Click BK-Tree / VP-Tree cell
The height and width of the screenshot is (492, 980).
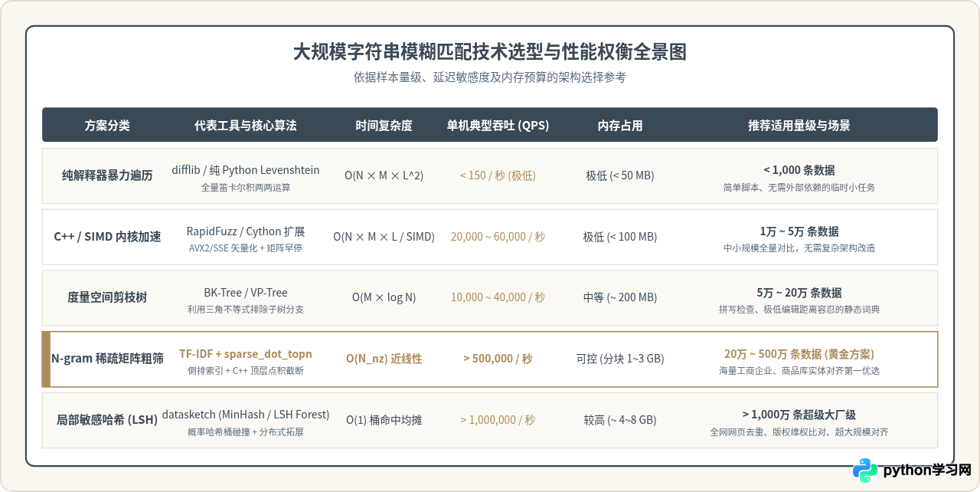click(x=246, y=293)
